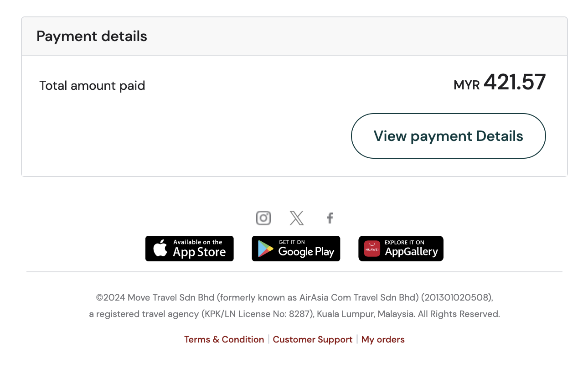588x374 pixels.
Task: Click the Payment details section header
Action: (x=92, y=36)
